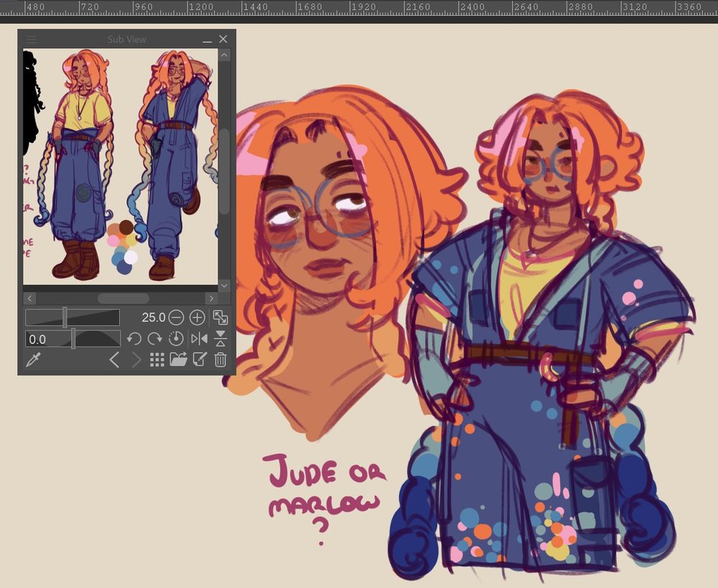718x588 pixels.
Task: Open the Sub View panel menu
Action: 31,39
